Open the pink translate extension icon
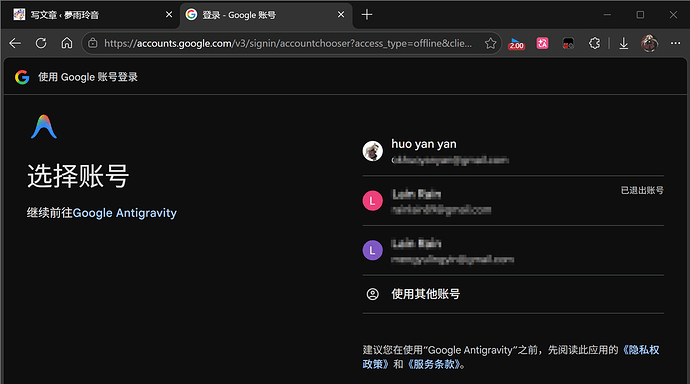Image resolution: width=690 pixels, height=384 pixels. [x=543, y=43]
